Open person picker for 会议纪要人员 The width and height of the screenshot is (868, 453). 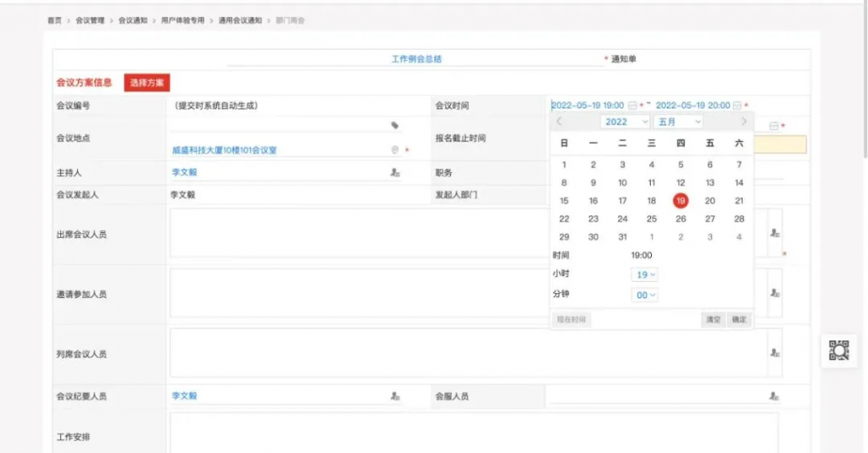point(395,396)
